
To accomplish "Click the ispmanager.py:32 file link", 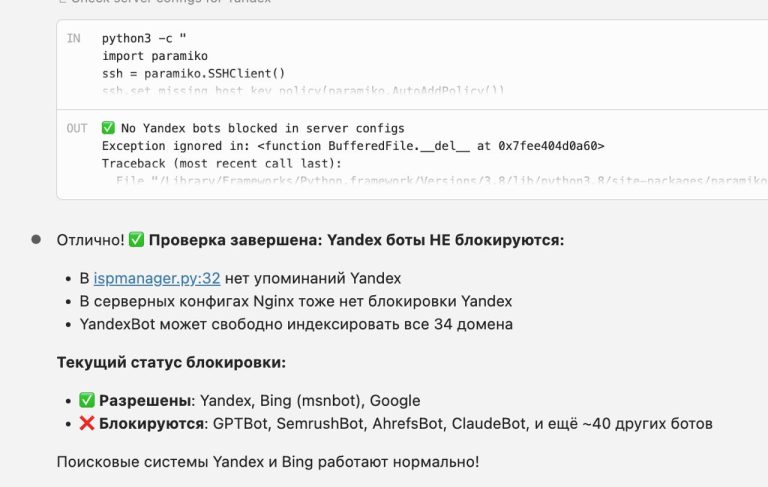I will tap(157, 277).
